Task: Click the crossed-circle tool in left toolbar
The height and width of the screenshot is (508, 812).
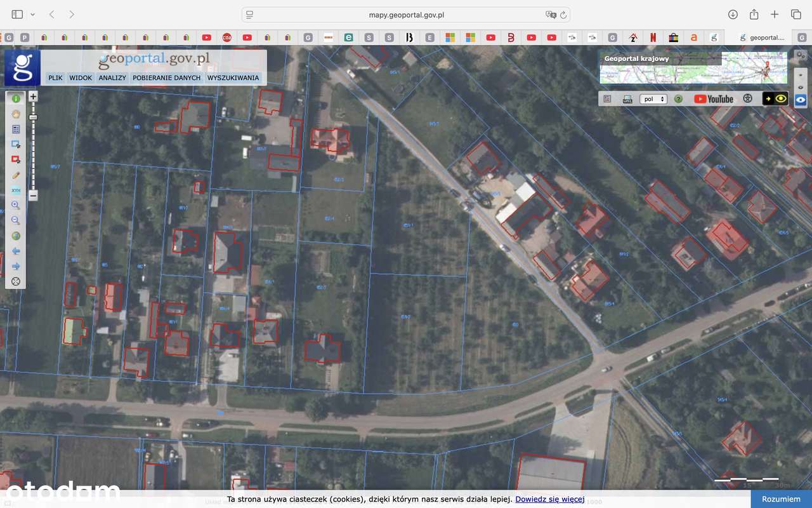Action: (x=16, y=281)
